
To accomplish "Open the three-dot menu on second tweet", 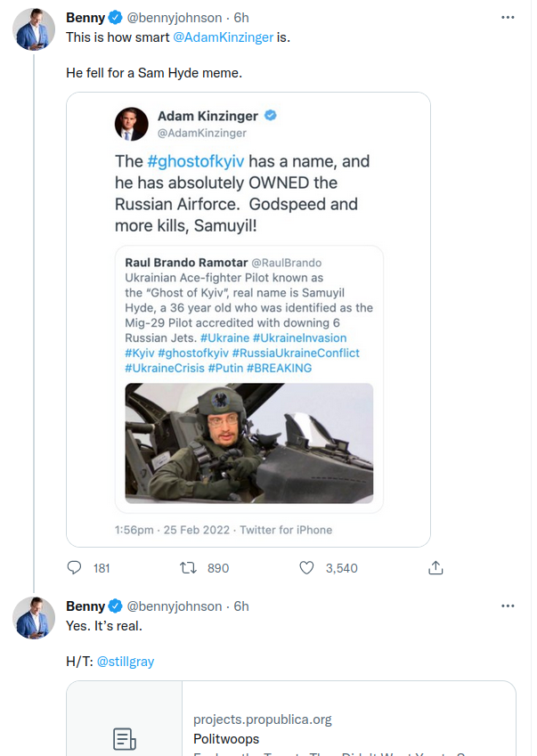I will (508, 606).
